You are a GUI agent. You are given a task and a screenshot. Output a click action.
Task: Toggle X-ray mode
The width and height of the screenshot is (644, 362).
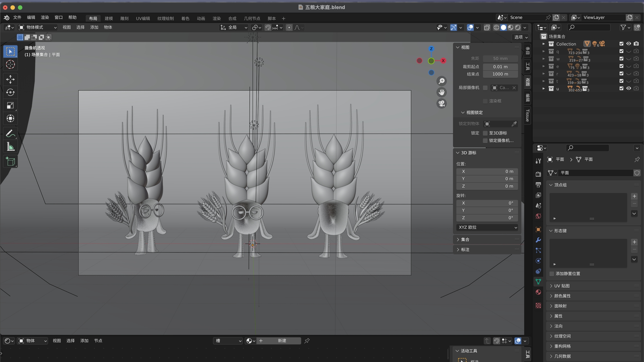click(x=487, y=28)
